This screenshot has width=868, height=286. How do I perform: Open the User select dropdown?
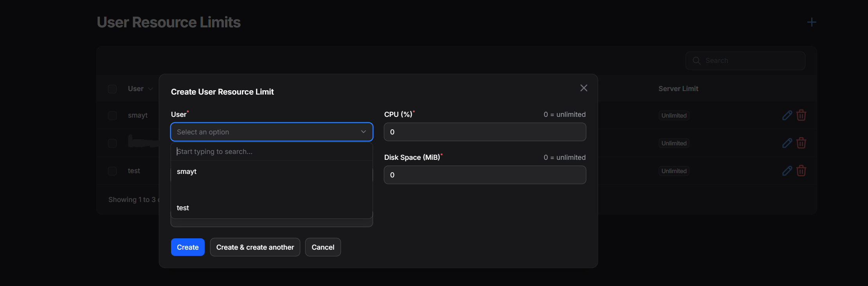(272, 132)
